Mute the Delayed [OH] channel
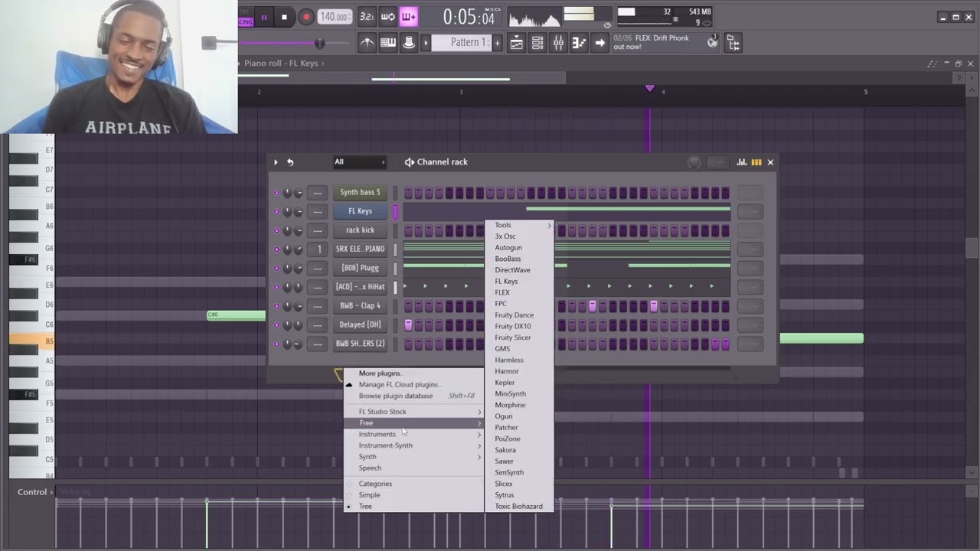 276,324
